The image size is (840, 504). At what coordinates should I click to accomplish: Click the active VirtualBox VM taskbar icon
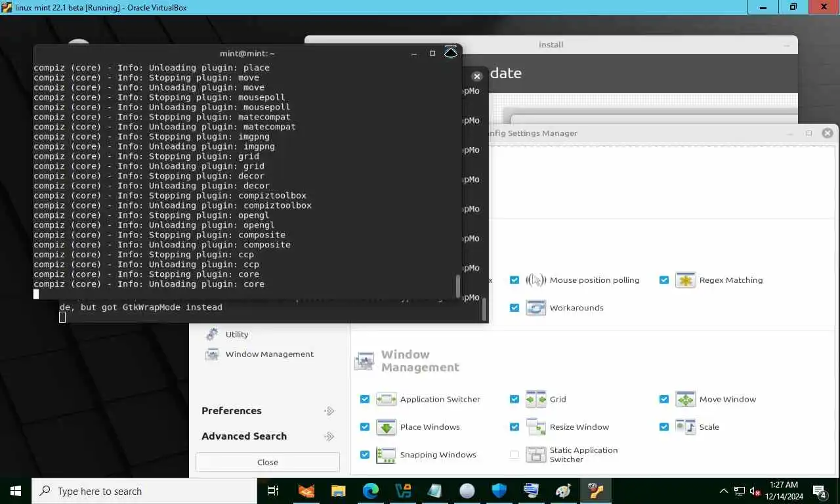coord(595,491)
